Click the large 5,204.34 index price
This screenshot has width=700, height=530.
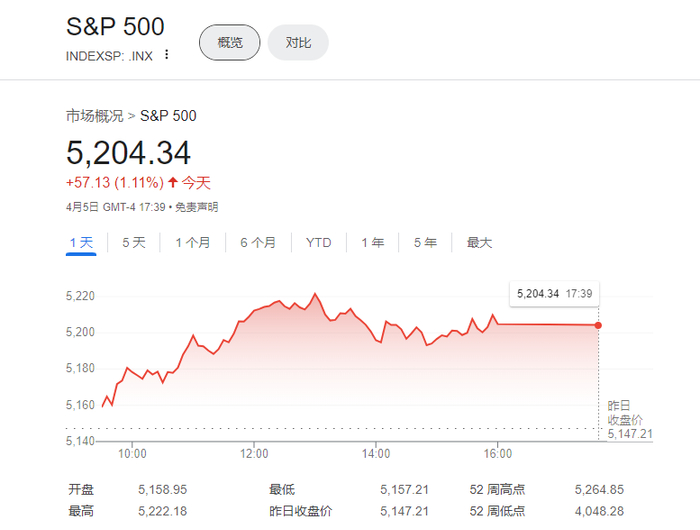(x=128, y=153)
